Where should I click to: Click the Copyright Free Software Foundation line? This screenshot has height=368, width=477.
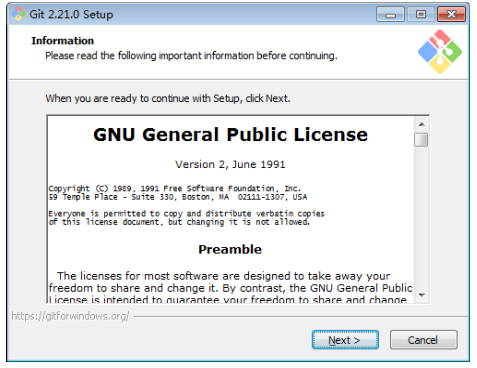[x=175, y=188]
